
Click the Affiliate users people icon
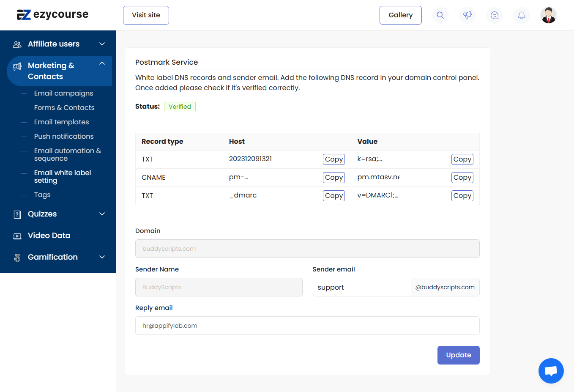[x=17, y=44]
